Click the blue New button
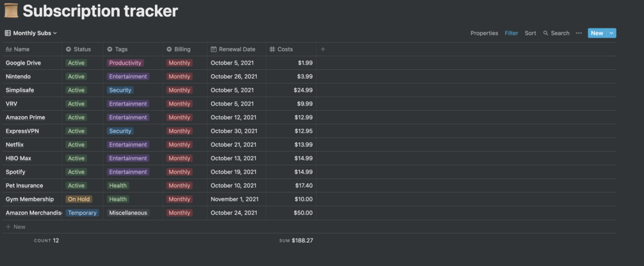 [x=597, y=33]
